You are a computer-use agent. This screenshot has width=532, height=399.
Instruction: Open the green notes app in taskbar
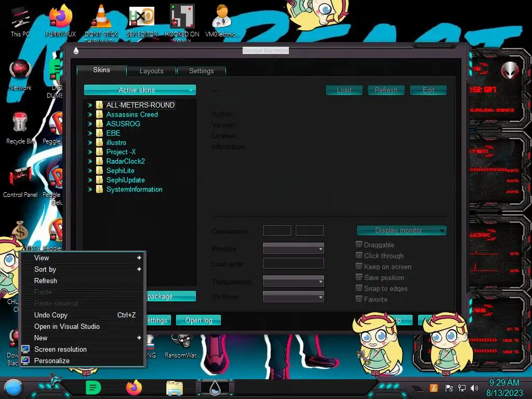(x=93, y=388)
